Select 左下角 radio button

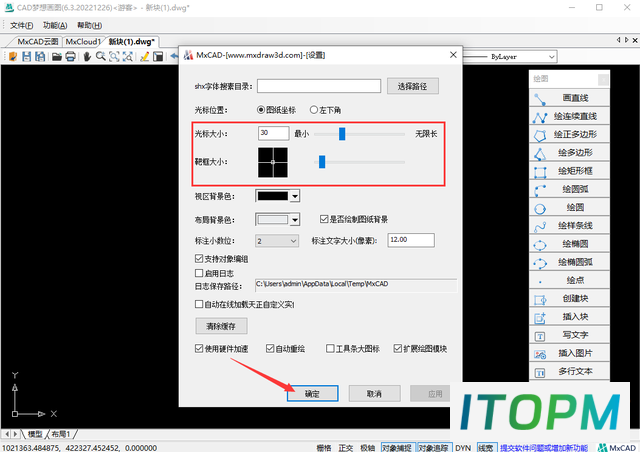point(313,110)
